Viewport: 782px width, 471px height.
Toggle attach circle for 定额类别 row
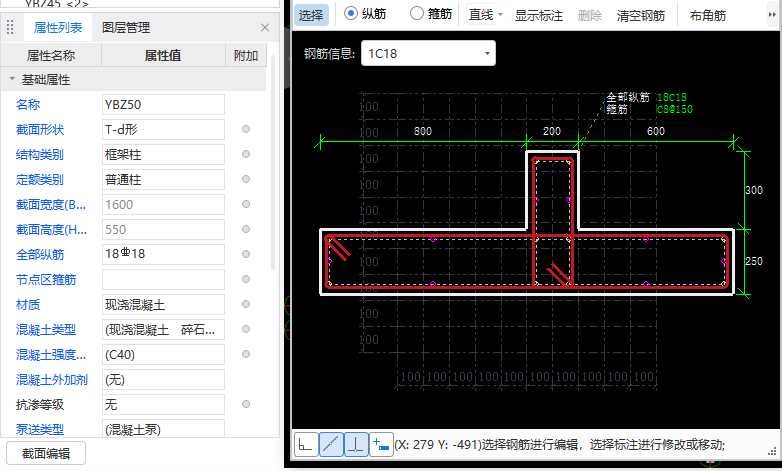click(246, 179)
